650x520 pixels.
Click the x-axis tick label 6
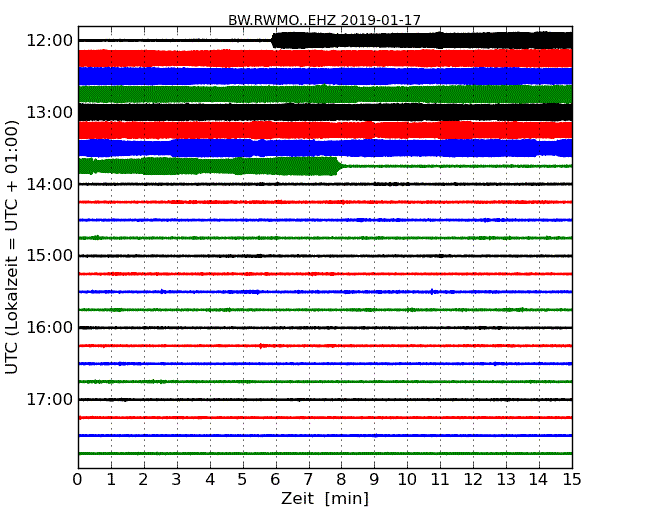point(275,480)
